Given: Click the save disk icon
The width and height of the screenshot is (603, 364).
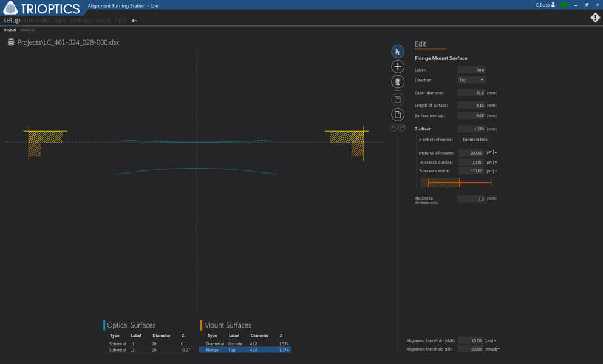Looking at the screenshot, I should (398, 99).
